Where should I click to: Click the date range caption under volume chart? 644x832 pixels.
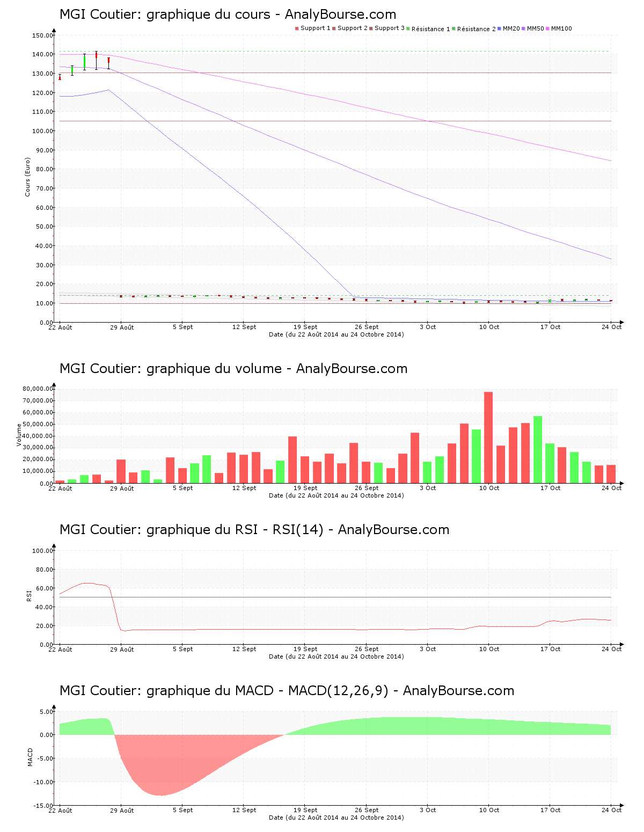coord(336,495)
